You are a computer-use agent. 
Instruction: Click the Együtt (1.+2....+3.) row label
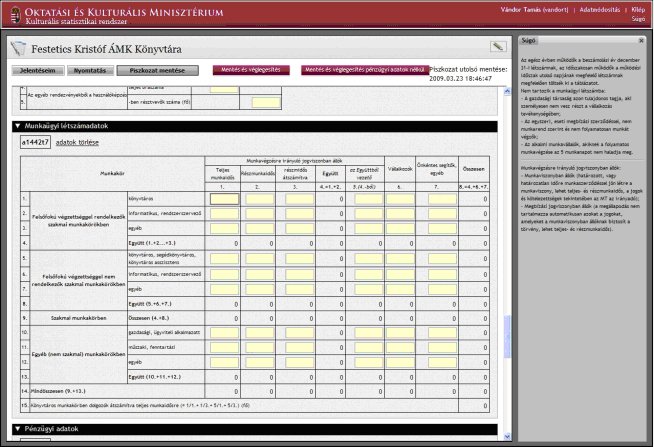click(x=152, y=243)
